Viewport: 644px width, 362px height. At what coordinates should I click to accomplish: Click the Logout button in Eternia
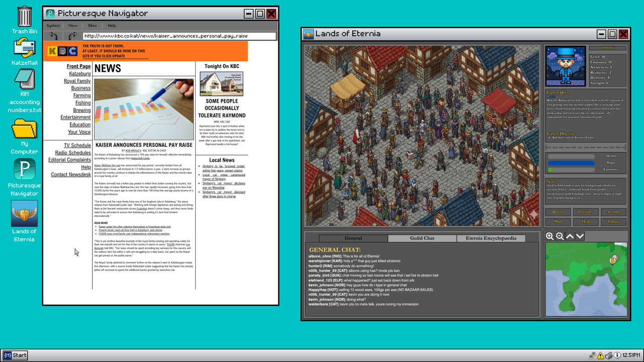coord(613,222)
